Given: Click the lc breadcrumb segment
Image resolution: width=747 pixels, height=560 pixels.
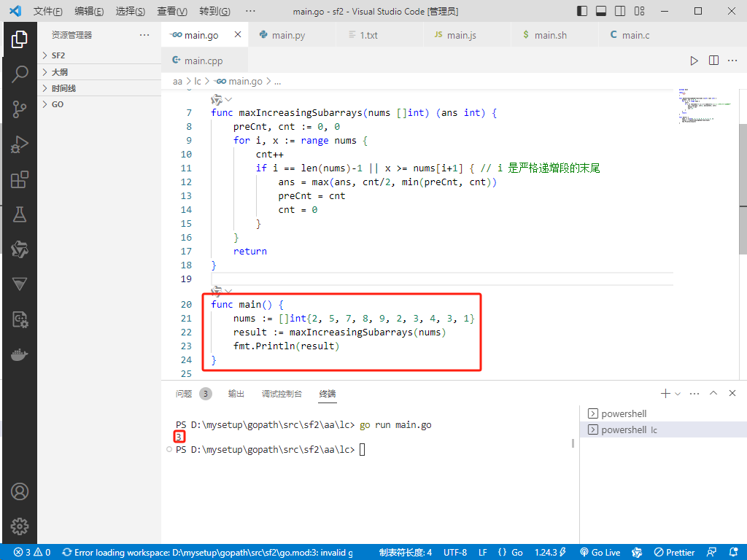Looking at the screenshot, I should click(x=198, y=82).
